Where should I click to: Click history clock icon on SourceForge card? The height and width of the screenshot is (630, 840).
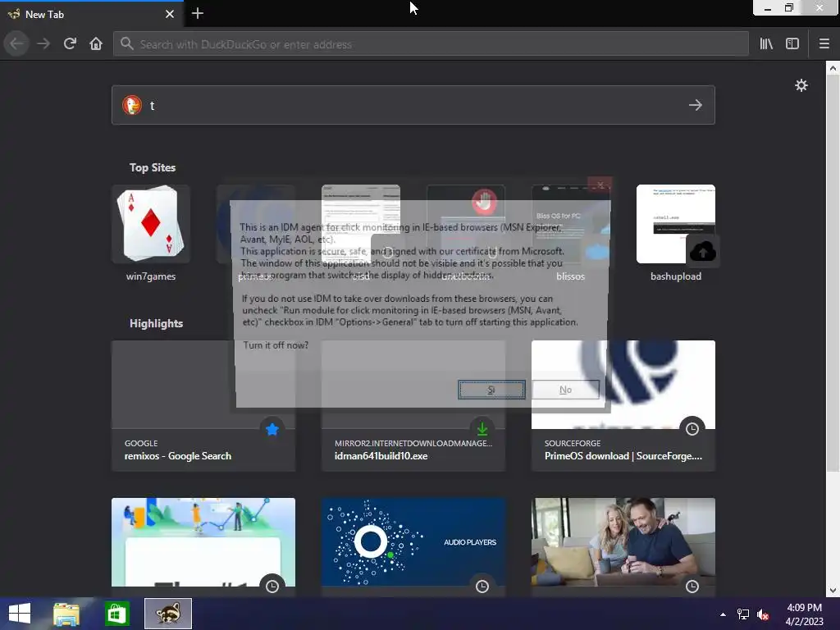692,429
